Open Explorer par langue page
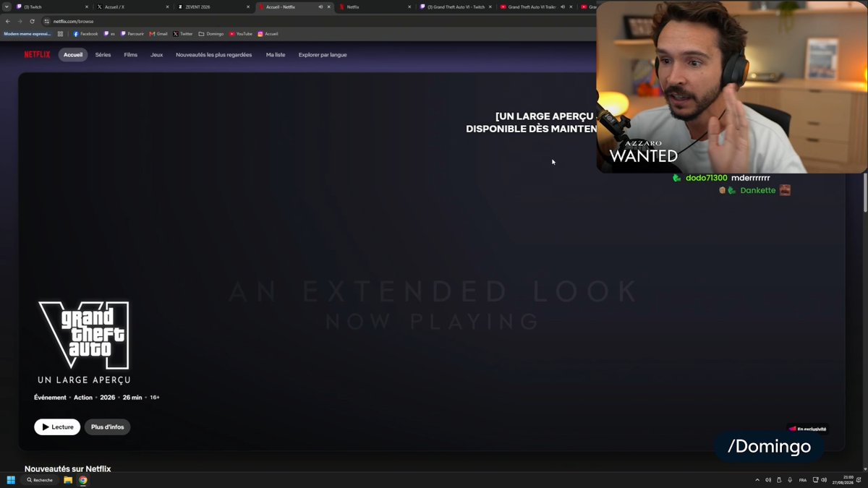868x488 pixels. coord(323,55)
